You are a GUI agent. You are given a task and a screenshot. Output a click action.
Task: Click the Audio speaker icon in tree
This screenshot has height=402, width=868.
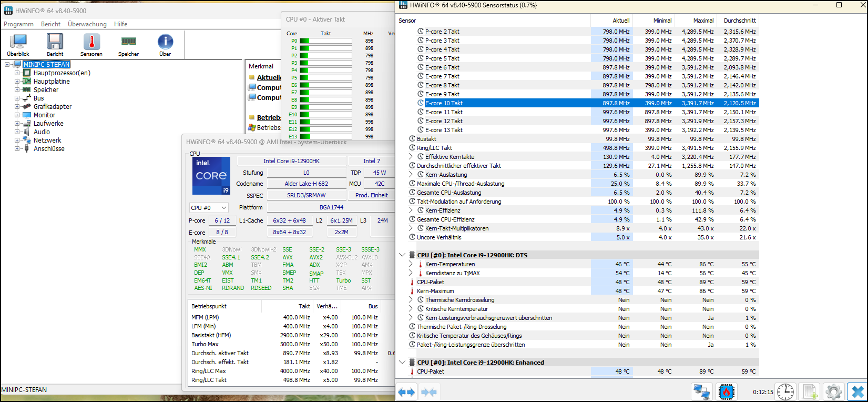[x=27, y=132]
